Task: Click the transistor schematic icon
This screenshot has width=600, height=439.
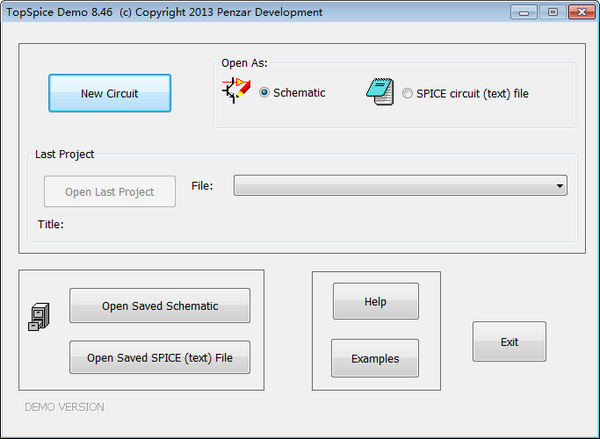Action: point(236,90)
